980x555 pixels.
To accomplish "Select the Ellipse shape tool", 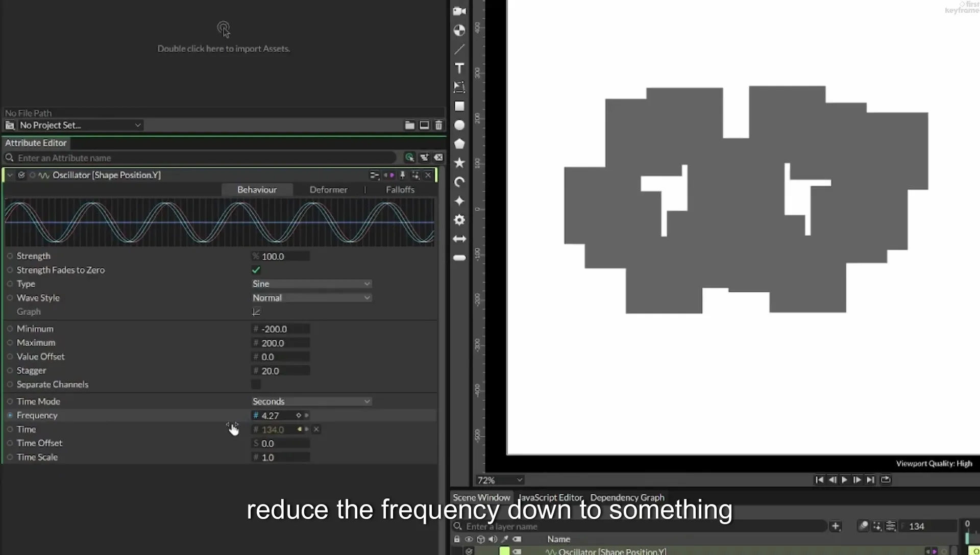I will point(459,125).
